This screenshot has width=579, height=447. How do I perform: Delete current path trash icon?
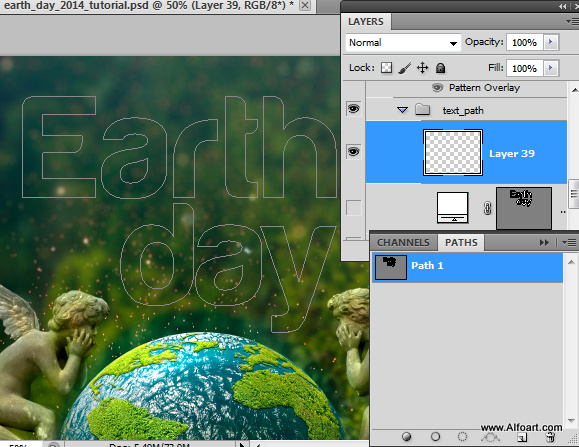[x=550, y=437]
